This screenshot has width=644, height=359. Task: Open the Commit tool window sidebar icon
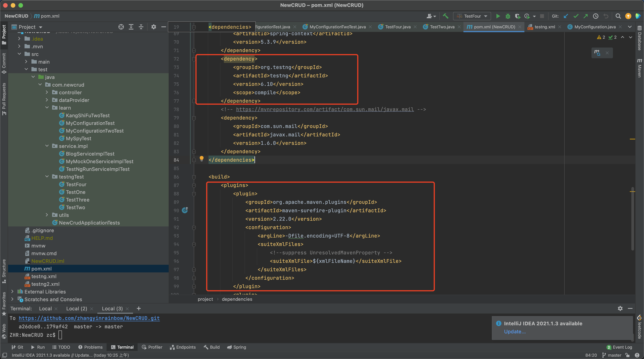pos(4,64)
